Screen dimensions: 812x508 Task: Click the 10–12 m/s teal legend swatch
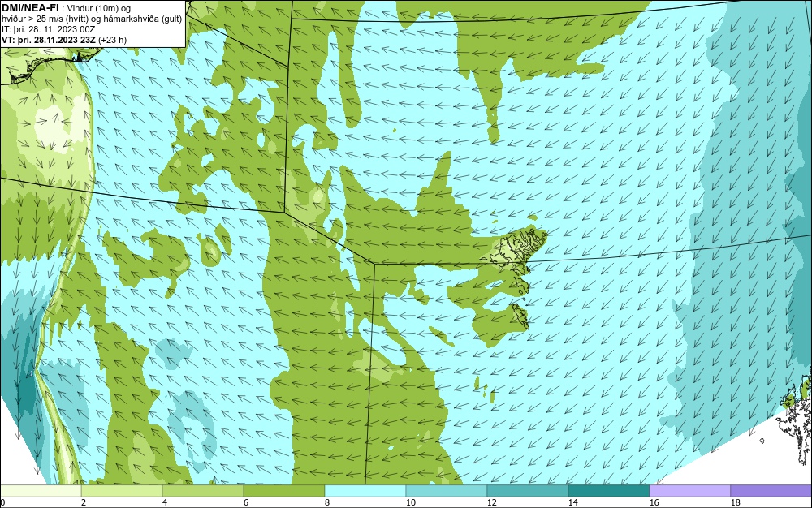coord(447,491)
